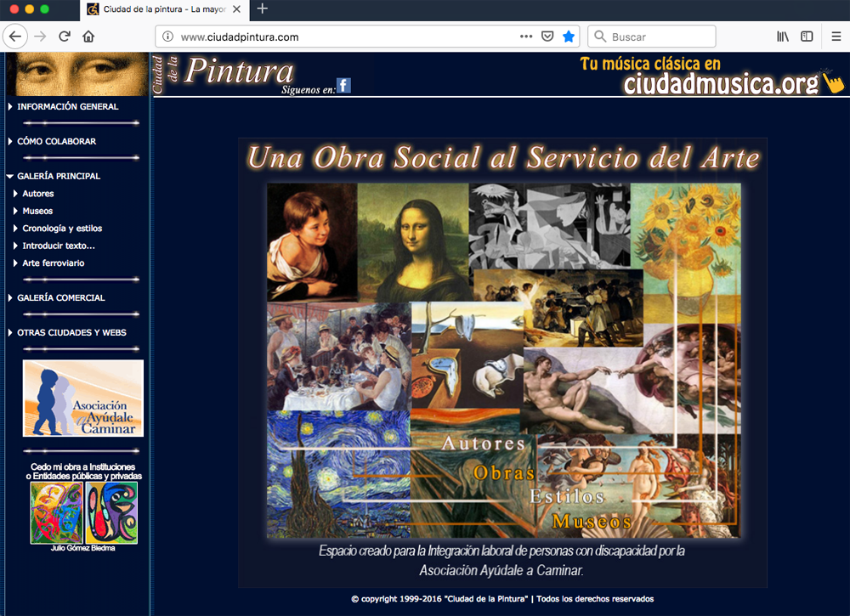Go to Autores in sidebar
Screen dimensions: 850x616
[x=38, y=194]
